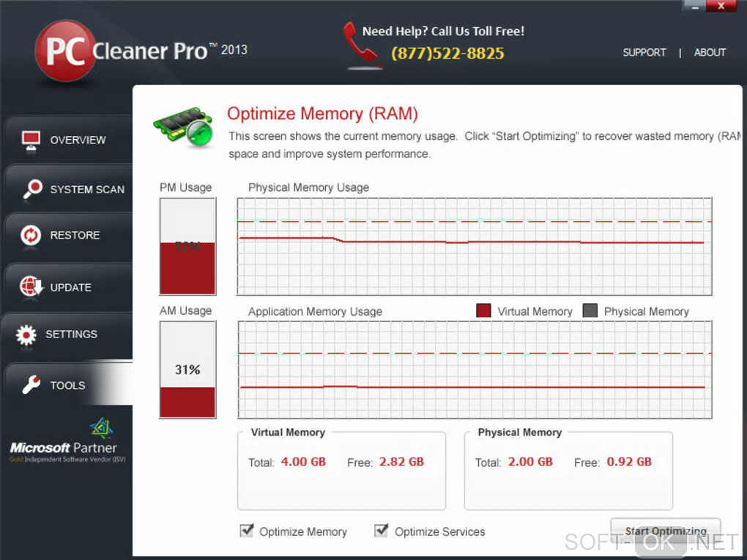This screenshot has width=747, height=560.
Task: Click the Overview monitor icon
Action: [x=31, y=141]
